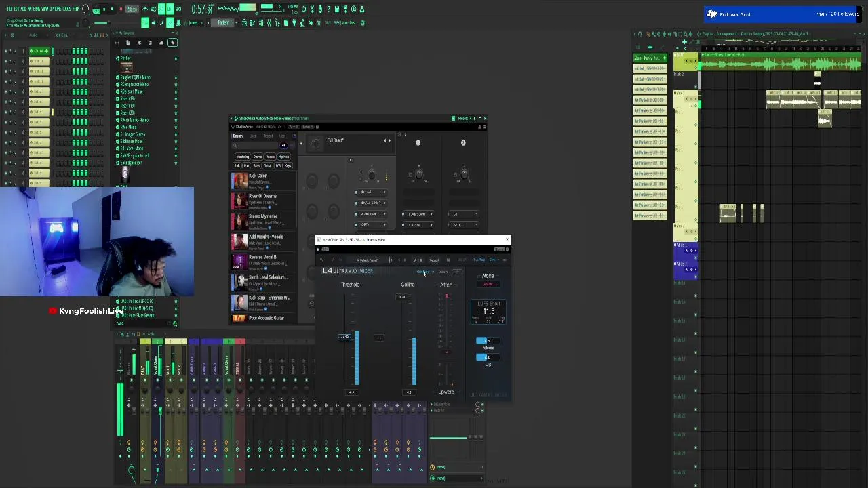Toggle the L4 Clip button
Viewport: 868px width, 488px height.
(488, 357)
